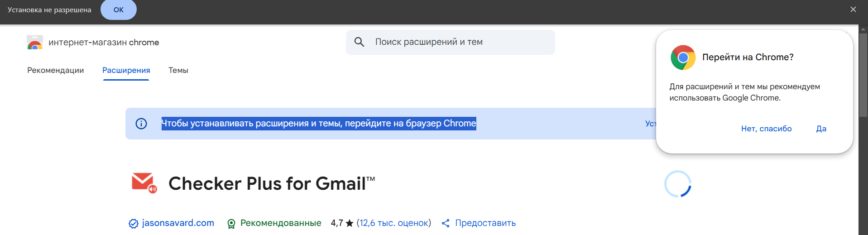Click the green Рекомендованные award badge icon
Image resolution: width=868 pixels, height=235 pixels.
click(x=231, y=223)
